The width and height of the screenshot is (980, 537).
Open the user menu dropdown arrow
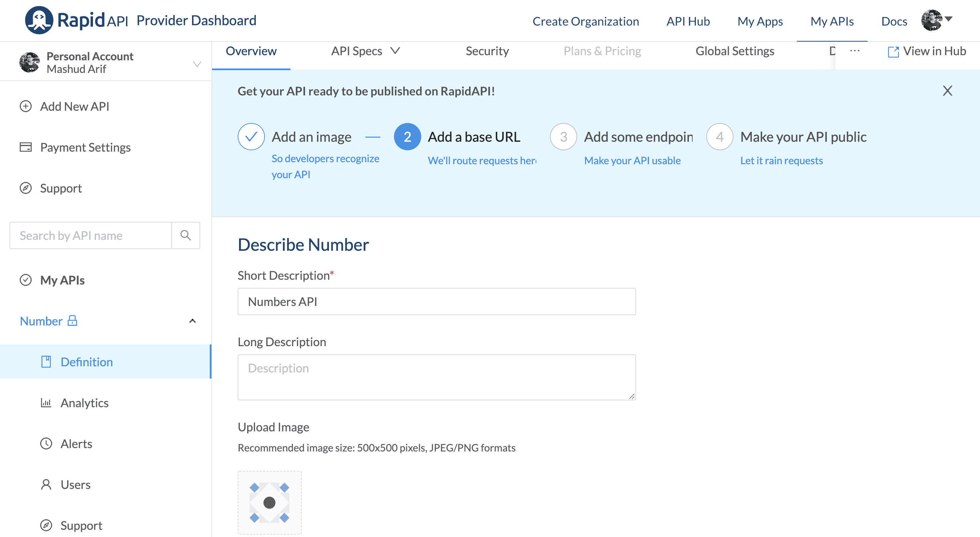coord(948,19)
